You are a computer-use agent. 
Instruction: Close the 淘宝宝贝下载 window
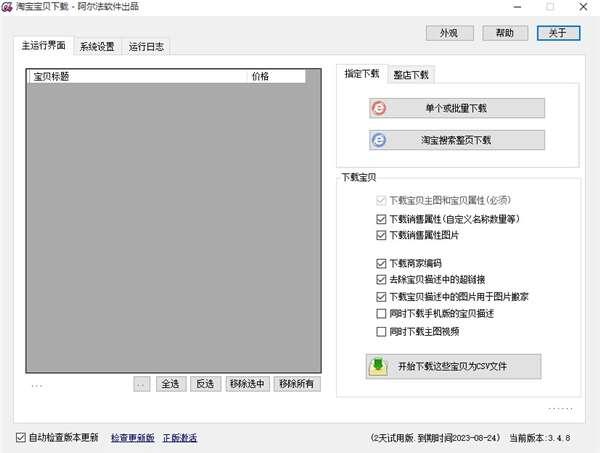[583, 7]
